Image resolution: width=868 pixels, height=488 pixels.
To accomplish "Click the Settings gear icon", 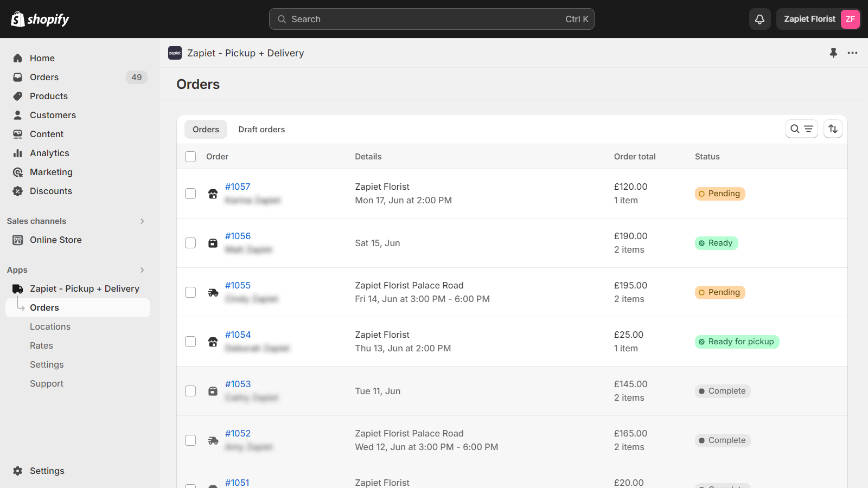I will (x=18, y=471).
